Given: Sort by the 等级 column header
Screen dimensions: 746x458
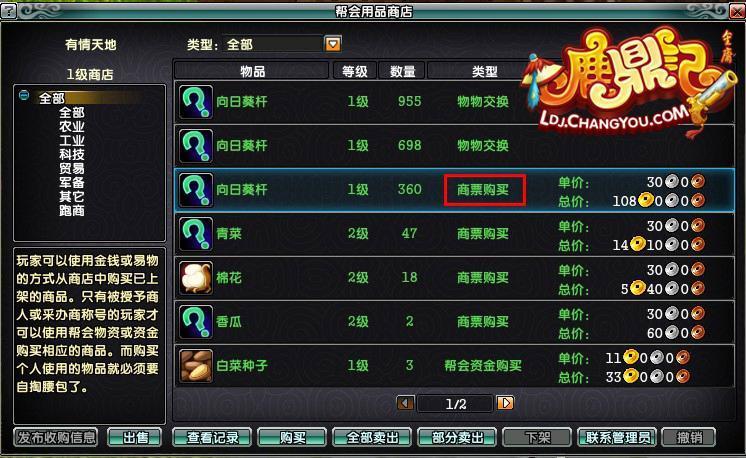Looking at the screenshot, I should tap(355, 71).
